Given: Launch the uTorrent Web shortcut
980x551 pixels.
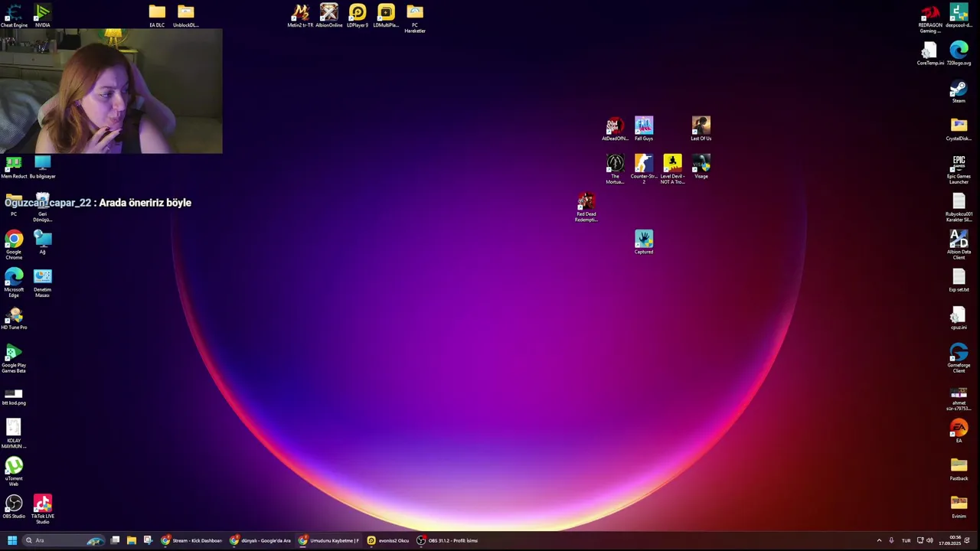Looking at the screenshot, I should pos(14,471).
